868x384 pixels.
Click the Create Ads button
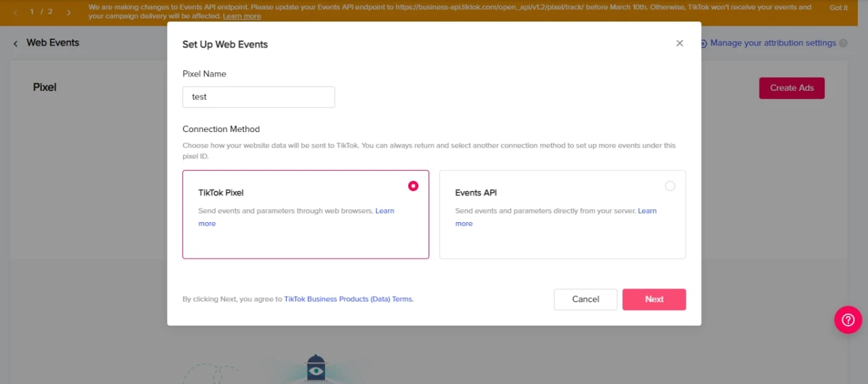coord(791,88)
